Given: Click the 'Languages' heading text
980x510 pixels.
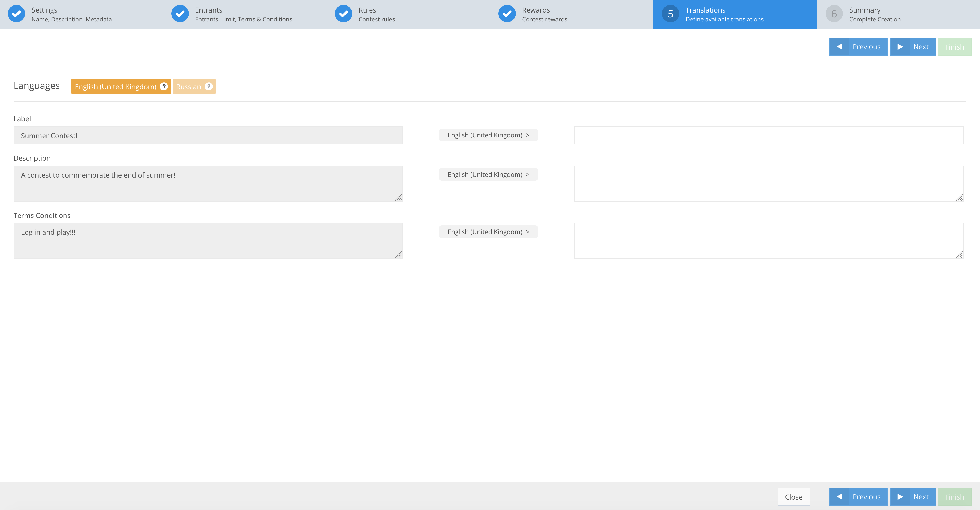Looking at the screenshot, I should click(x=37, y=86).
